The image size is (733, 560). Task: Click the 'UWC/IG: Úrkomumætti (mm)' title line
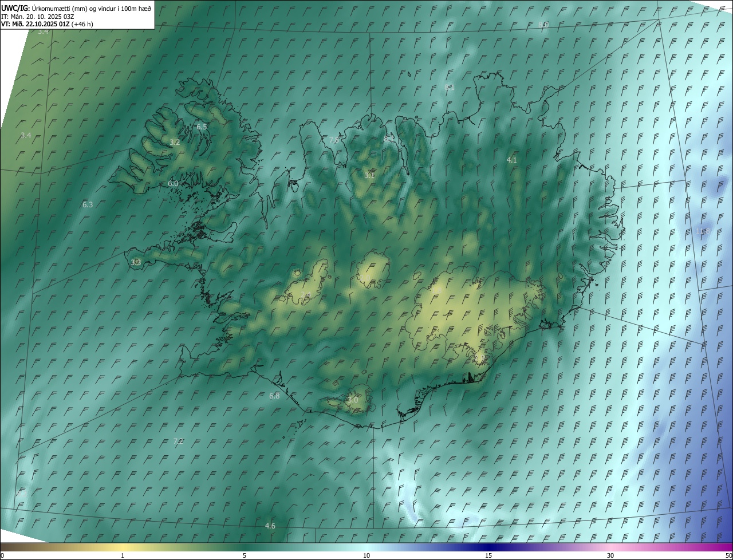[77, 8]
